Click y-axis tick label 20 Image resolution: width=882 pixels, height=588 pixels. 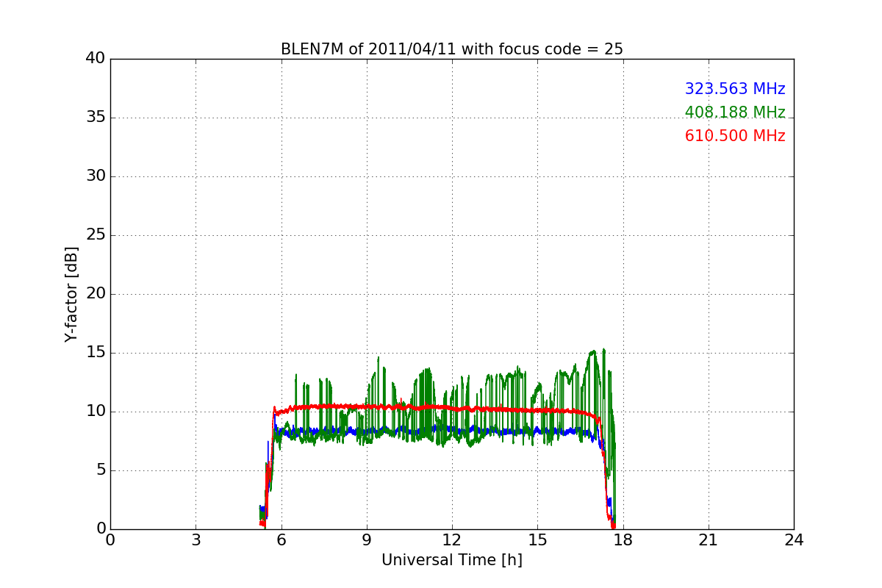click(96, 294)
